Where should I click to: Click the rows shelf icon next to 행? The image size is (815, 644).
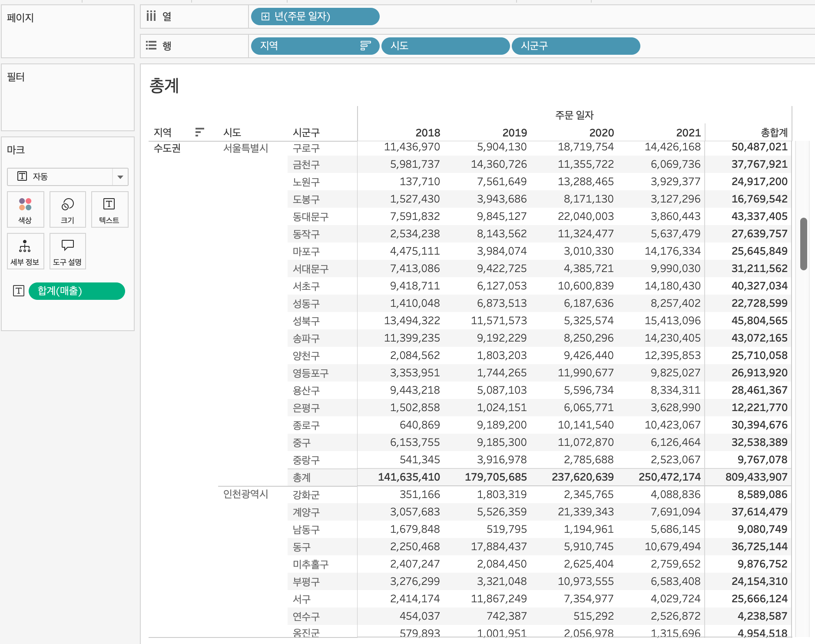coord(151,45)
